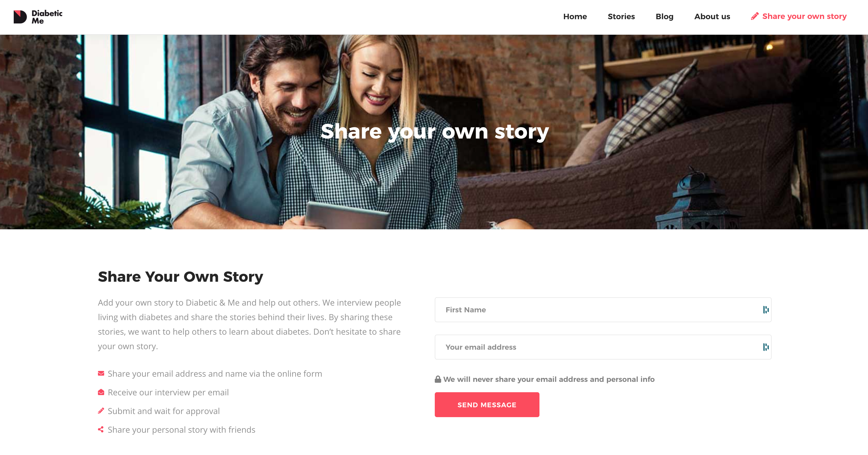Select Share your own story nav link
The height and width of the screenshot is (455, 868).
(804, 17)
